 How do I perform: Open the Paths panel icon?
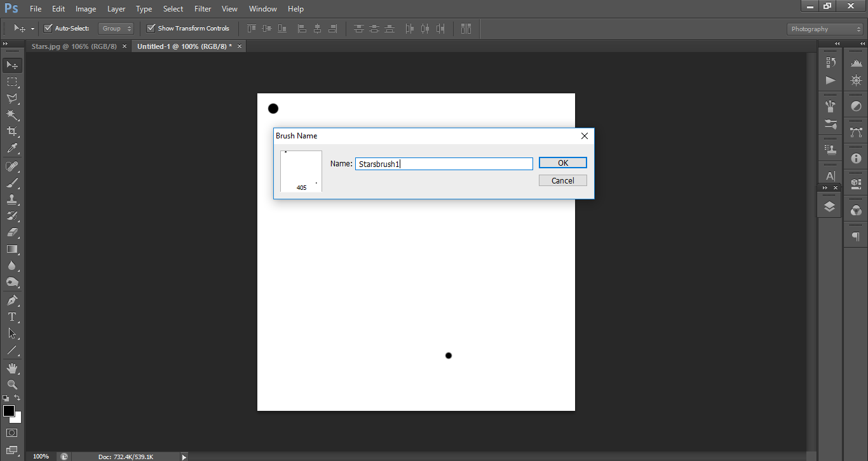click(856, 132)
